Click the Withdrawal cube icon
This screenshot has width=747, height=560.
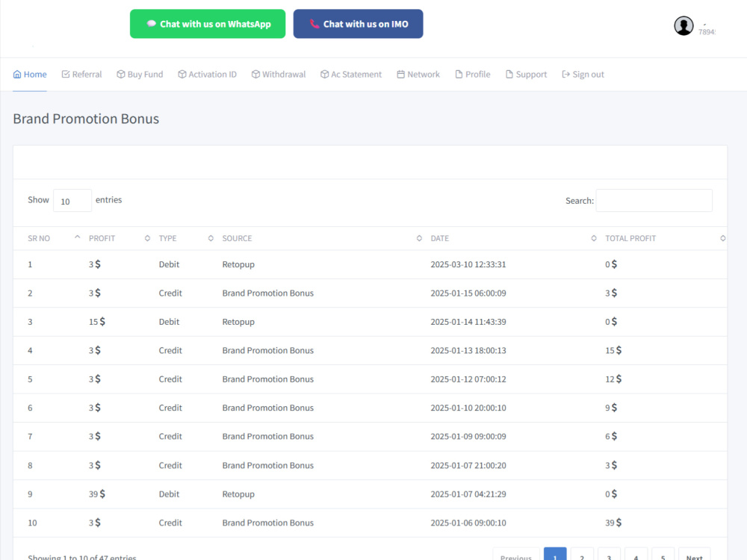pyautogui.click(x=255, y=74)
